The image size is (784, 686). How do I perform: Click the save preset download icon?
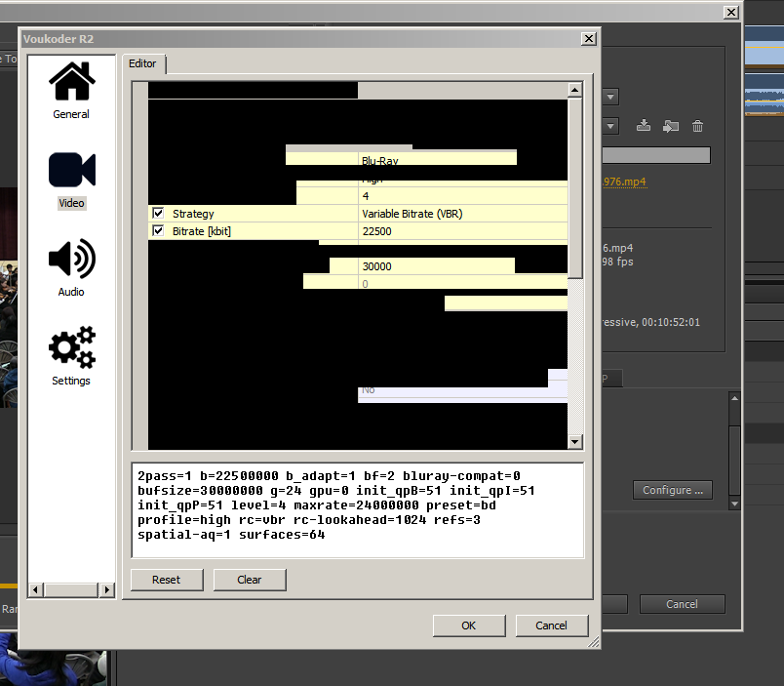644,126
